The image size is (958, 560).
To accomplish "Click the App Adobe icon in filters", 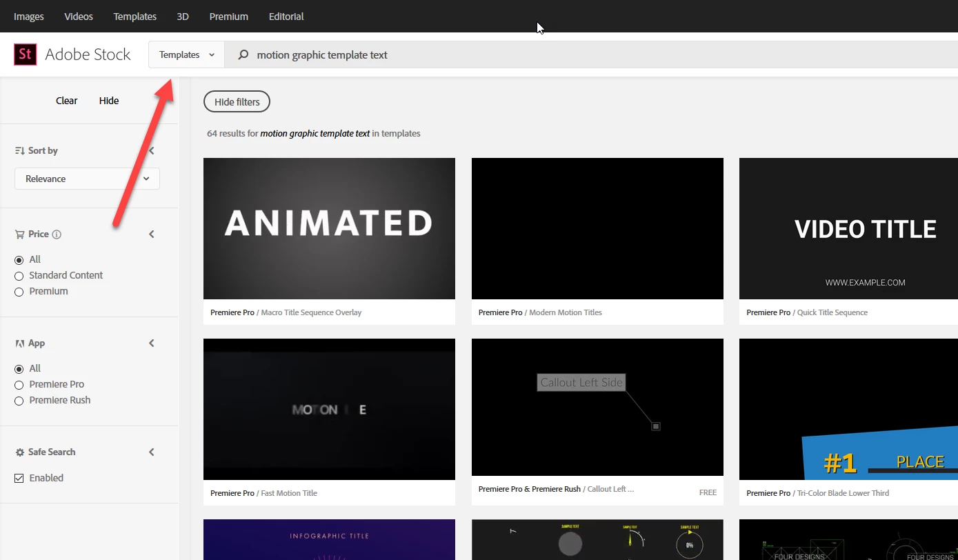I will (20, 343).
